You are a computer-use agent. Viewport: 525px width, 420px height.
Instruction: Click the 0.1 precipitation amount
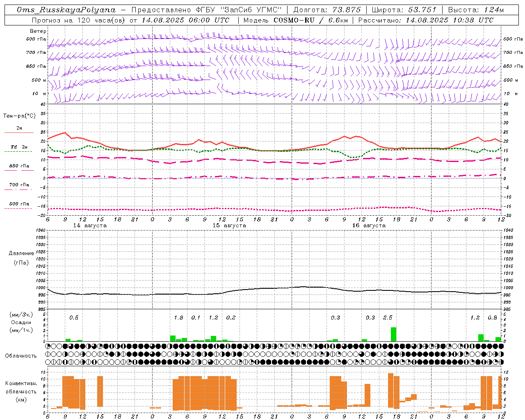196,317
